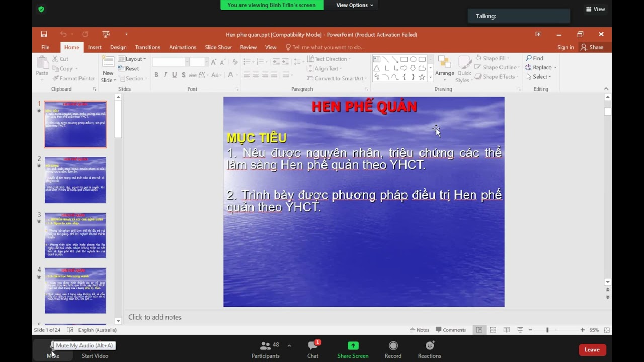
Task: Click the Underline formatting icon
Action: [175, 75]
